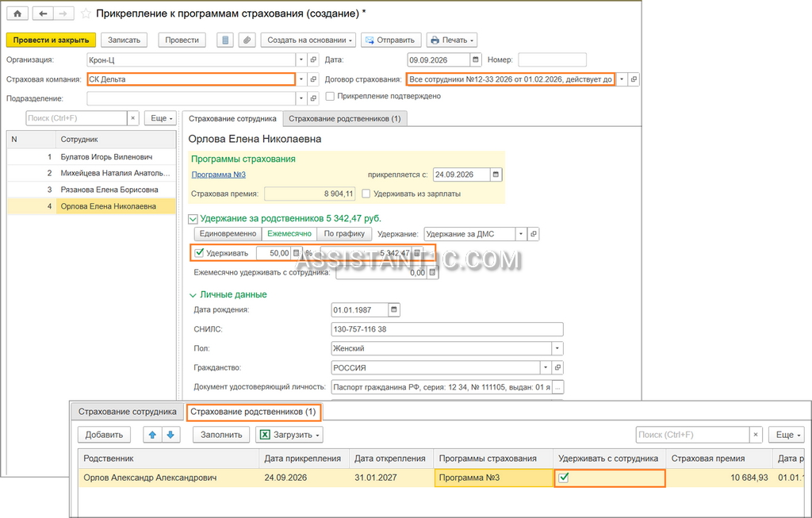Select the Единовременно deduction mode
This screenshot has height=518, width=812.
[x=228, y=234]
